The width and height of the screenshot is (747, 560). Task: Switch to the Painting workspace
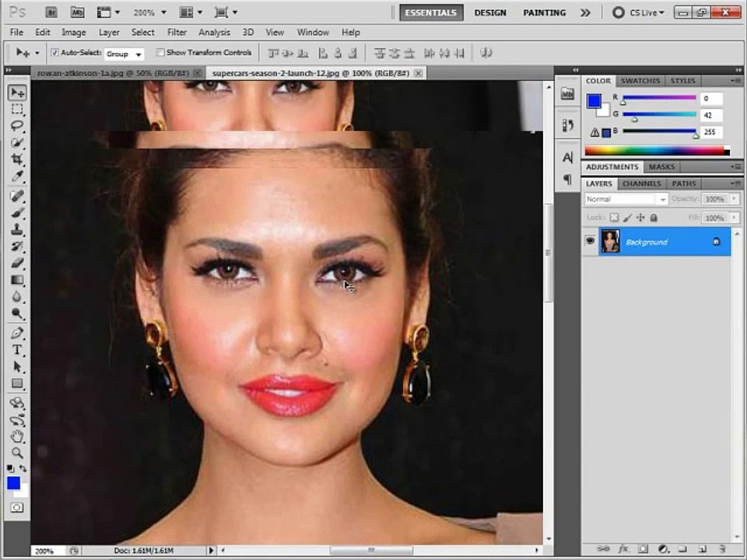pyautogui.click(x=545, y=13)
